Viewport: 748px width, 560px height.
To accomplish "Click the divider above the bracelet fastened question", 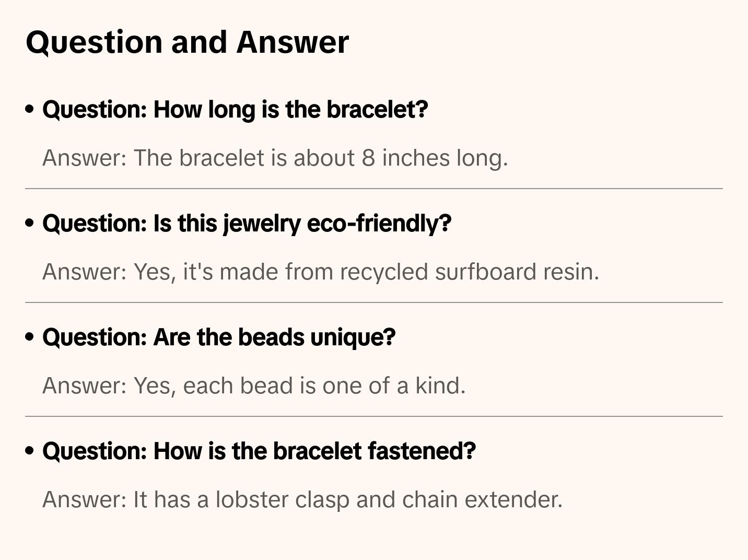I will pyautogui.click(x=374, y=416).
